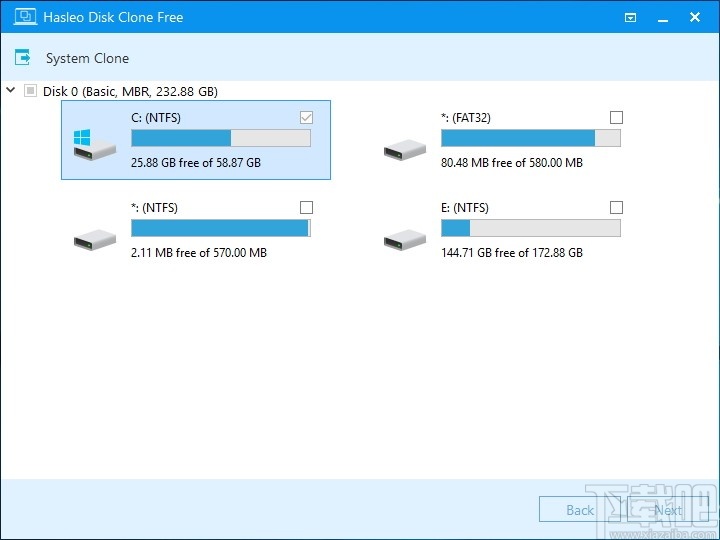Collapse the Disk 0 tree node
This screenshot has height=540, width=720.
point(11,90)
